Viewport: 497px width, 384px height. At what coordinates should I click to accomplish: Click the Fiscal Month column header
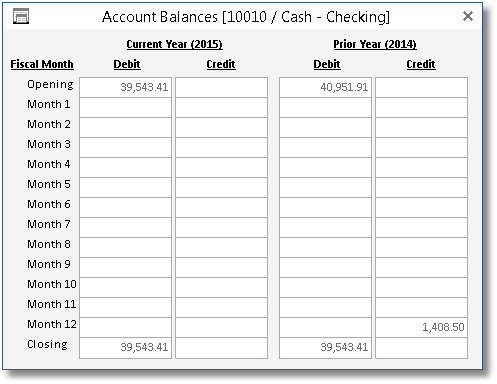click(x=42, y=64)
